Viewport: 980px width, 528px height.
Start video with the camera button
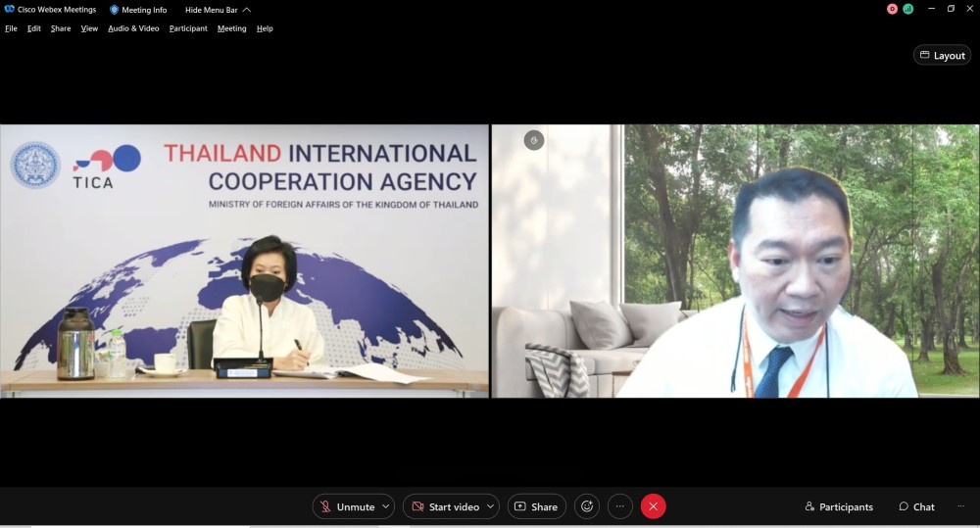pyautogui.click(x=444, y=506)
